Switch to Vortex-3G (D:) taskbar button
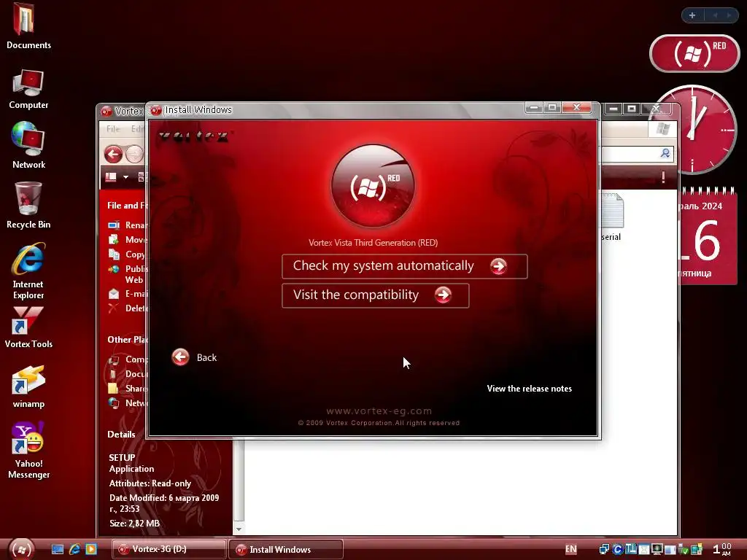 pos(169,549)
